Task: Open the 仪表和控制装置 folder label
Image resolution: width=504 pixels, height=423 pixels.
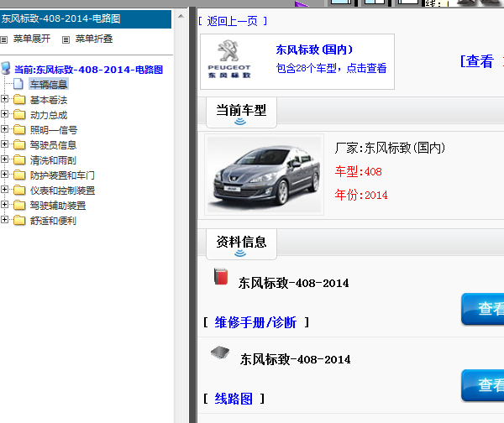Action: click(x=62, y=191)
